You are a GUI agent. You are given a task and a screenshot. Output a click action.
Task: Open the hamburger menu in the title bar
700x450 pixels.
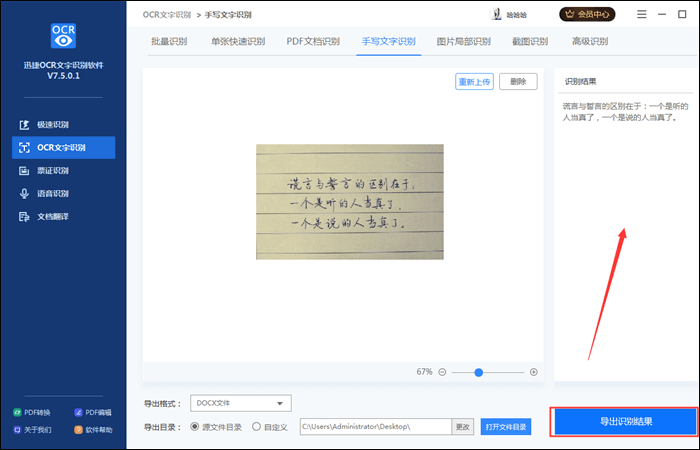(632, 15)
